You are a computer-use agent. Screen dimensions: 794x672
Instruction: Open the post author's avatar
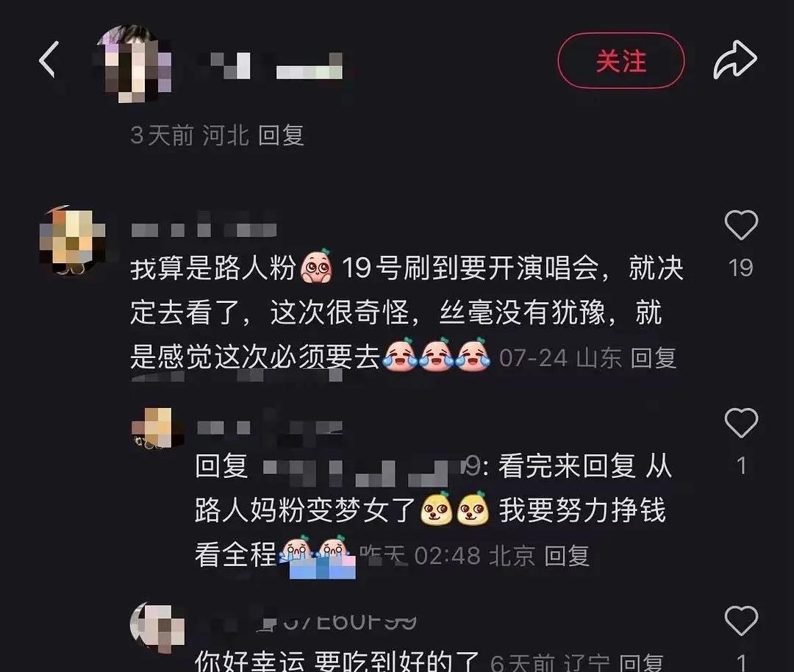(x=134, y=63)
